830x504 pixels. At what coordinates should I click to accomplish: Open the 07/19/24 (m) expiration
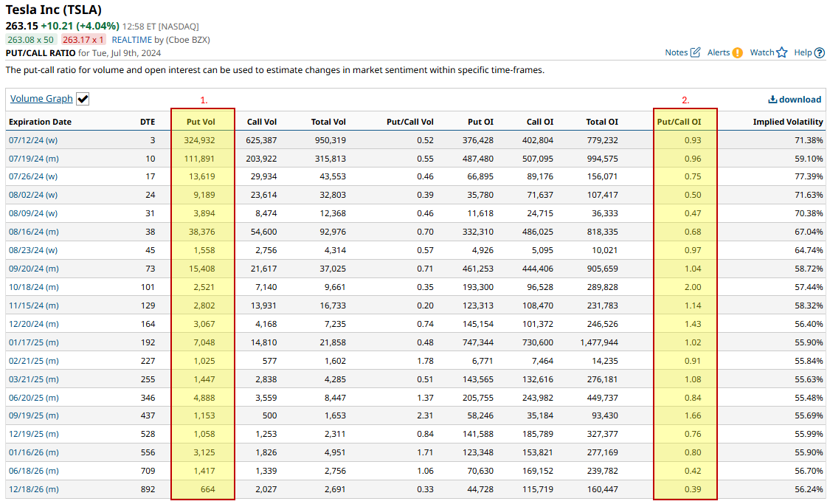(x=33, y=159)
